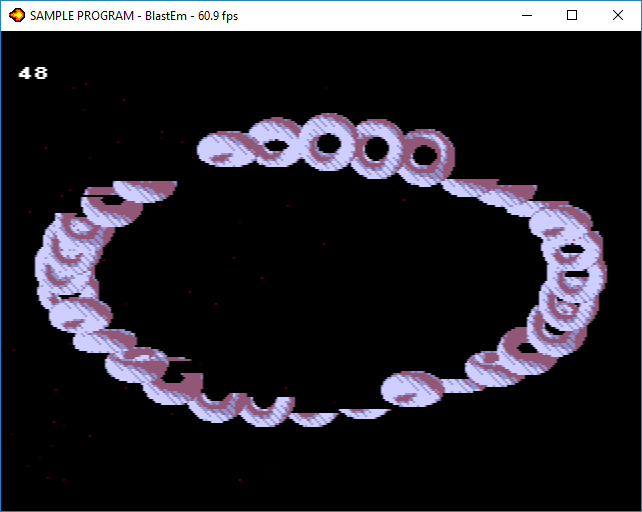
Task: Click the middle of three holed donuts atop ring
Action: tap(376, 149)
